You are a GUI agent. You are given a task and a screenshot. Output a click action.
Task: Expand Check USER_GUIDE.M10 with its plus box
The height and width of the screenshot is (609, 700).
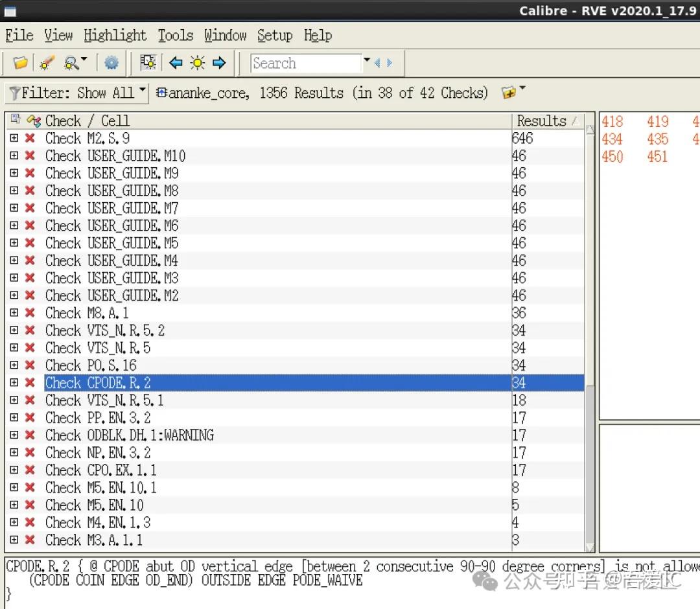click(x=14, y=155)
